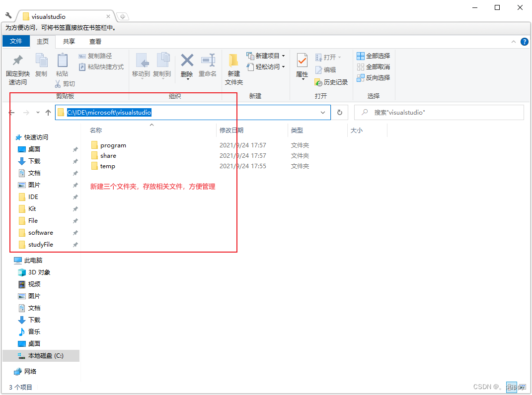The width and height of the screenshot is (532, 395).
Task: Unpin 下载 from Quick access
Action: pyautogui.click(x=75, y=161)
